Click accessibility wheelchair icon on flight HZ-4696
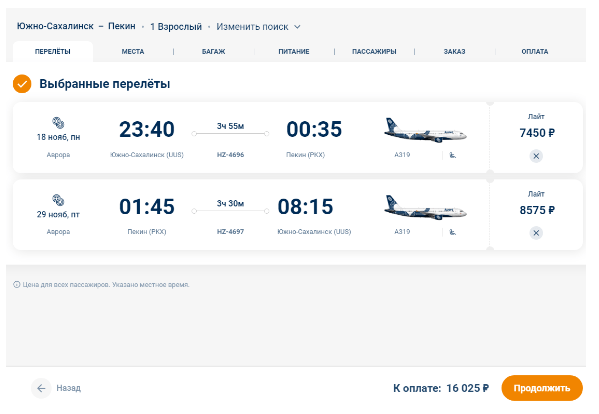599x414 pixels. pos(453,155)
